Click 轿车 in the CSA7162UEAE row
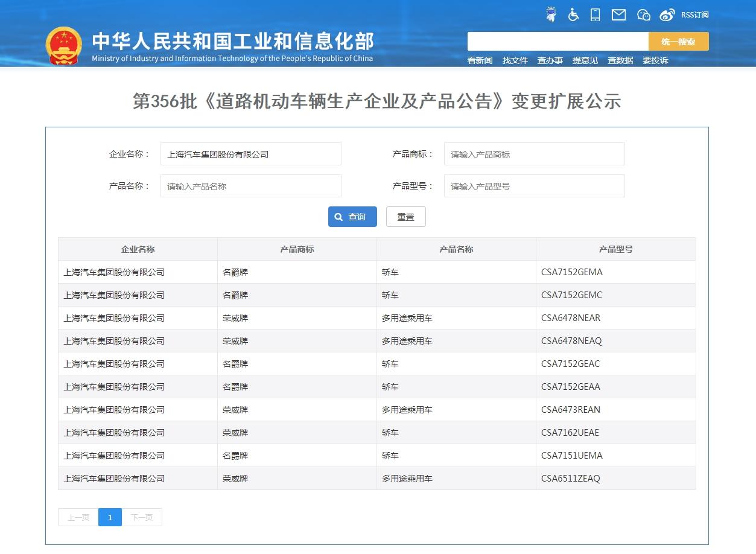The height and width of the screenshot is (554, 756). (x=390, y=433)
